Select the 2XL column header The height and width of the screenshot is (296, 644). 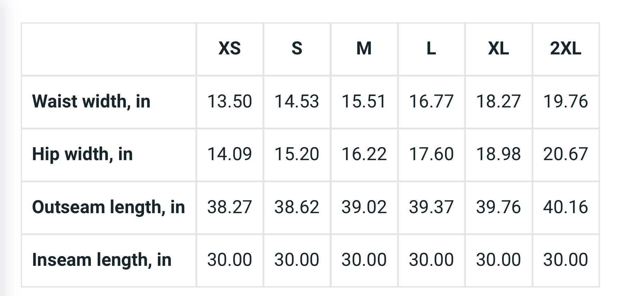pos(565,48)
